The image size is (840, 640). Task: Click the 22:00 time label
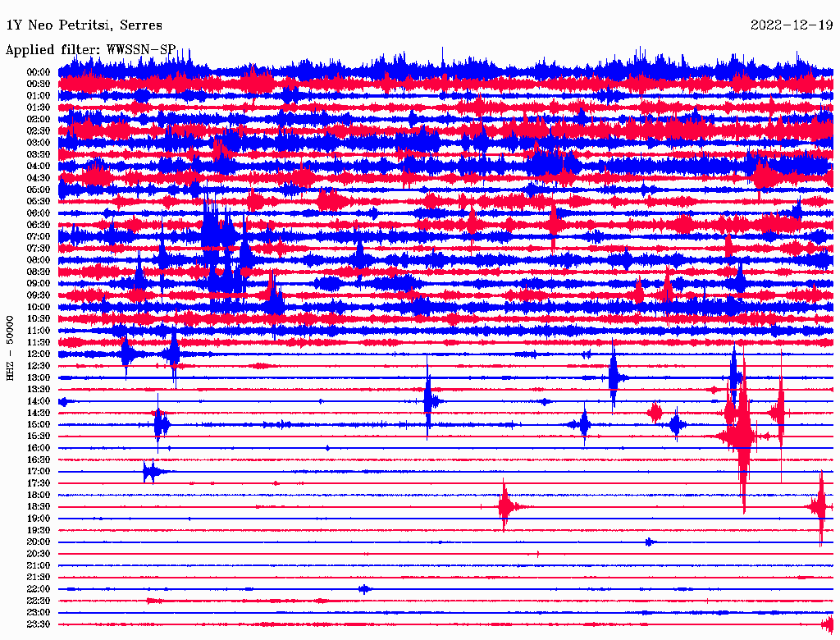tap(39, 589)
